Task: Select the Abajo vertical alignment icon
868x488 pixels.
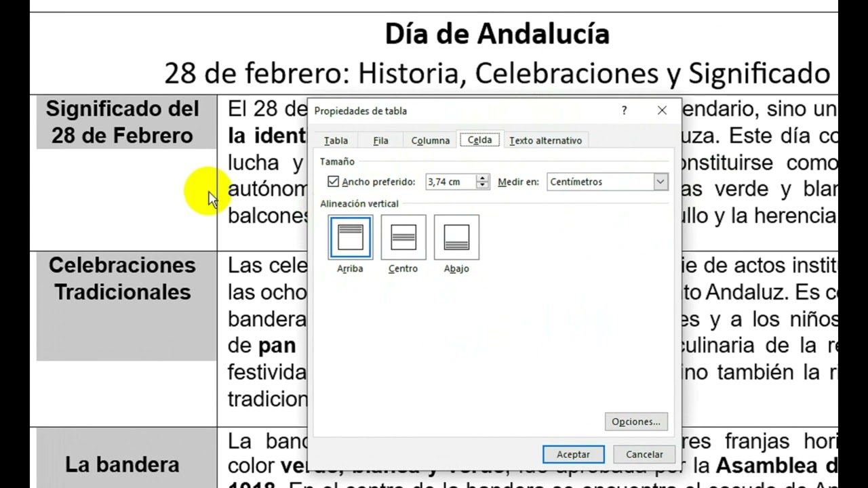Action: (x=456, y=237)
